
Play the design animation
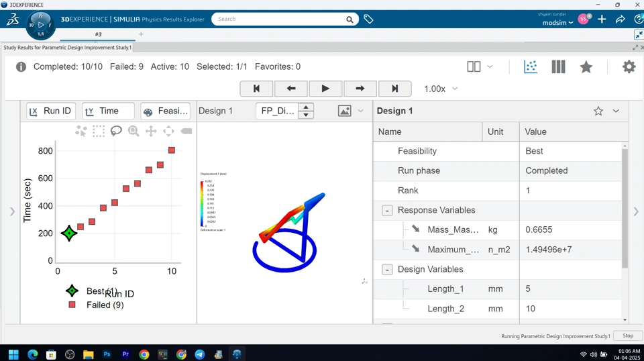point(325,89)
